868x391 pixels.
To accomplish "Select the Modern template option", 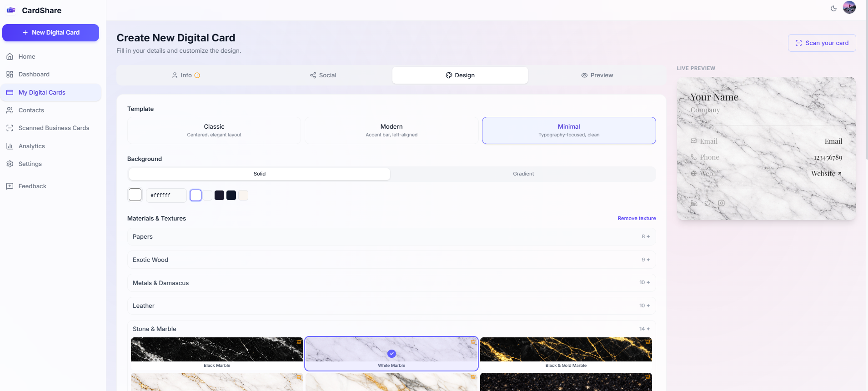I will pos(391,130).
